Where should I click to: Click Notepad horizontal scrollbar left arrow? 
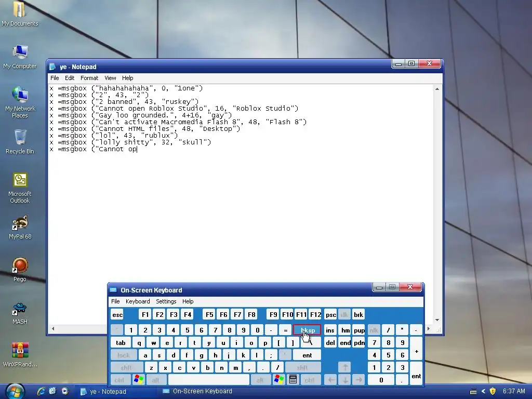pos(53,328)
